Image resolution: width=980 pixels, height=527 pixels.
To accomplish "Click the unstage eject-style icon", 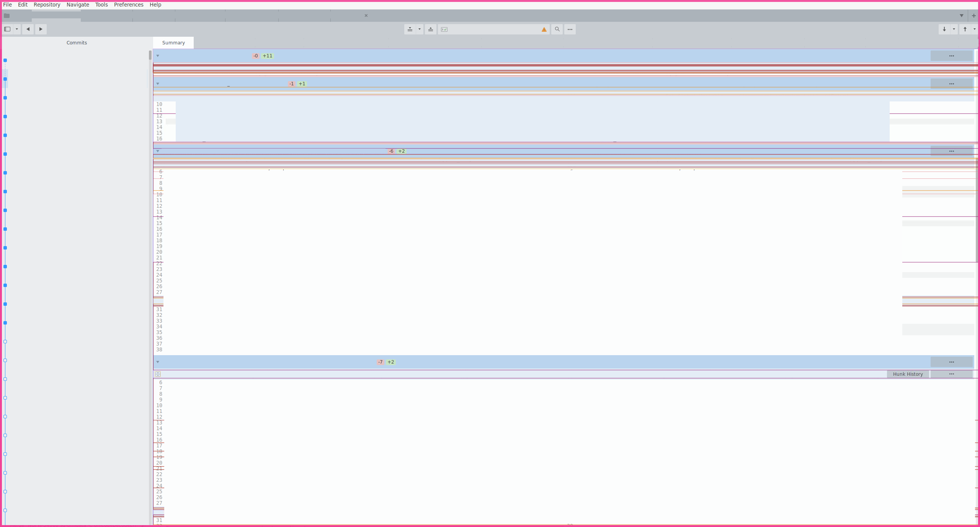I will pos(430,29).
